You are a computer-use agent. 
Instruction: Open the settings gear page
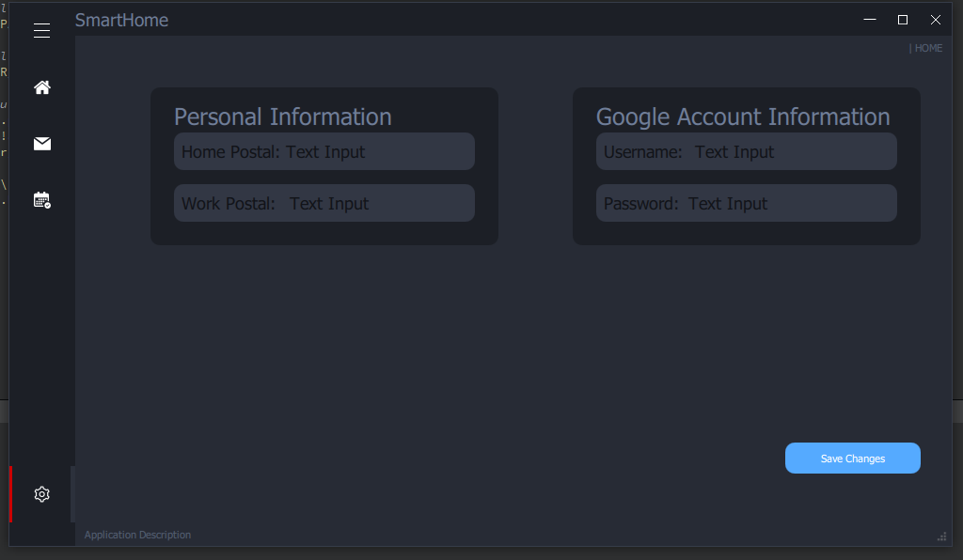coord(41,494)
